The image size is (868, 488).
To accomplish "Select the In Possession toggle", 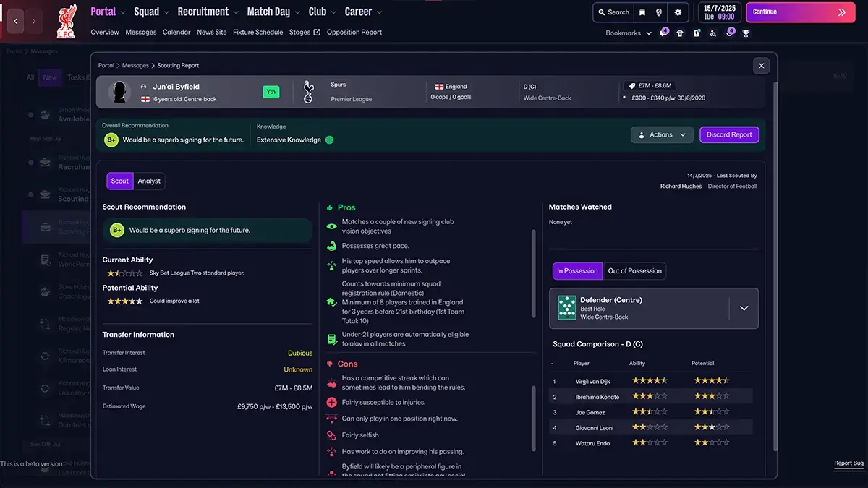I will (x=576, y=271).
